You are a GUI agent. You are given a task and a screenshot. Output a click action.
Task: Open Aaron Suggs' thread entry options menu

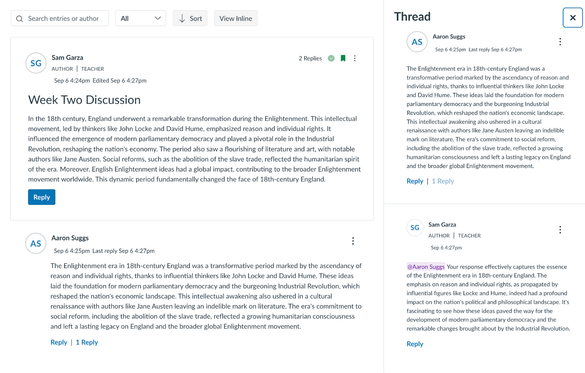560,41
